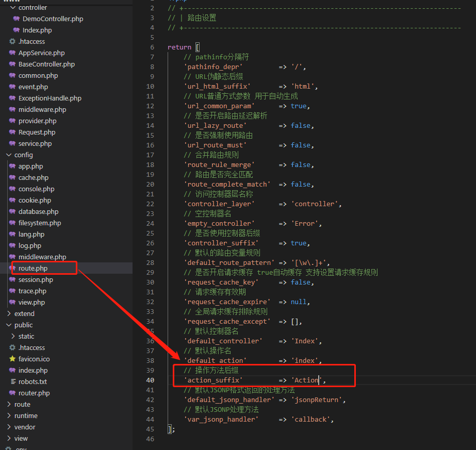Expand the vendor folder
The width and height of the screenshot is (476, 450).
[9, 427]
